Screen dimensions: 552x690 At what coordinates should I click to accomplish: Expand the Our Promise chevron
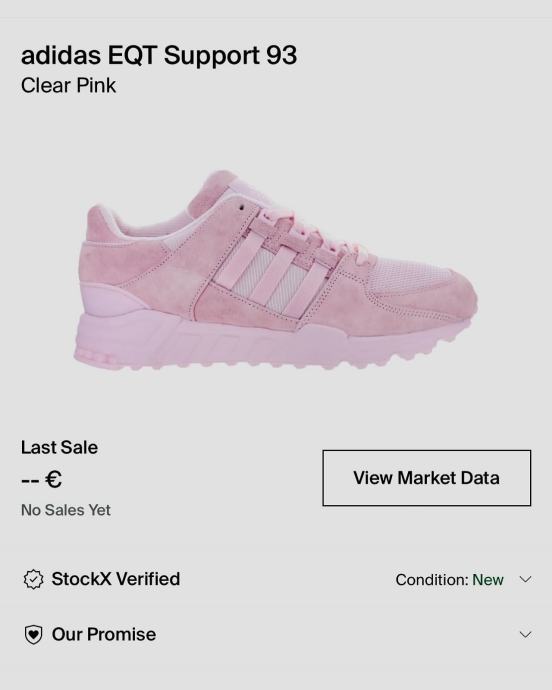point(525,635)
